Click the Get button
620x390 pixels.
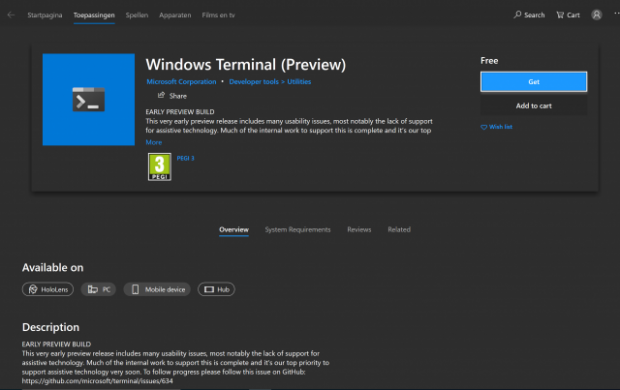534,82
